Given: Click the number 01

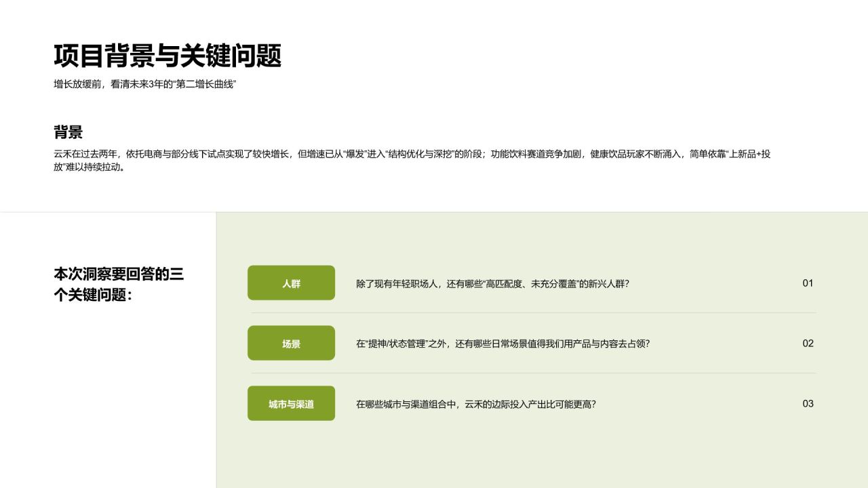Looking at the screenshot, I should point(808,283).
